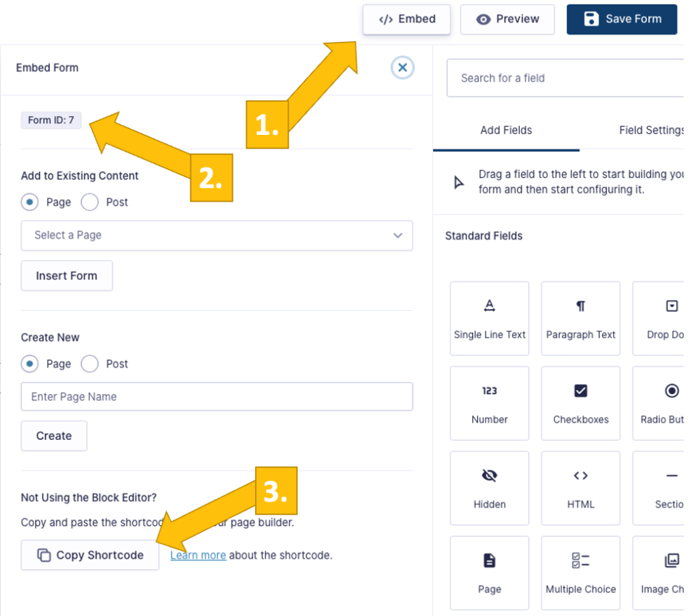The width and height of the screenshot is (691, 616).
Task: Add a Checkboxes field
Action: [x=580, y=403]
